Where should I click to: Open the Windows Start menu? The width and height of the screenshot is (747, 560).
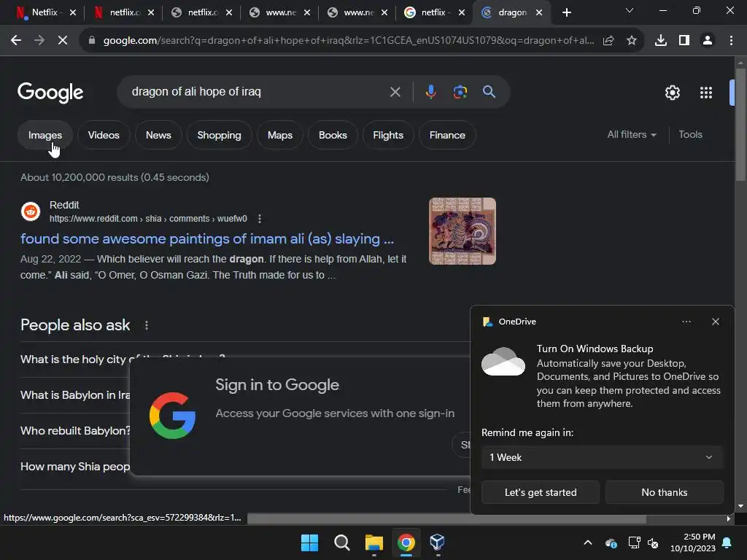tap(309, 542)
